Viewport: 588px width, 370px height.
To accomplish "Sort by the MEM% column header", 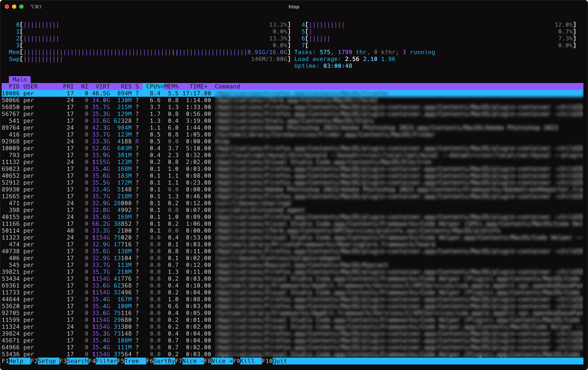I will pos(171,87).
